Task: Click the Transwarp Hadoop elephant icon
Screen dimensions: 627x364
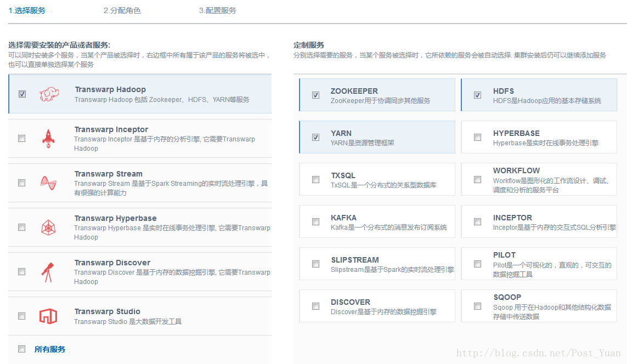Action: [49, 94]
